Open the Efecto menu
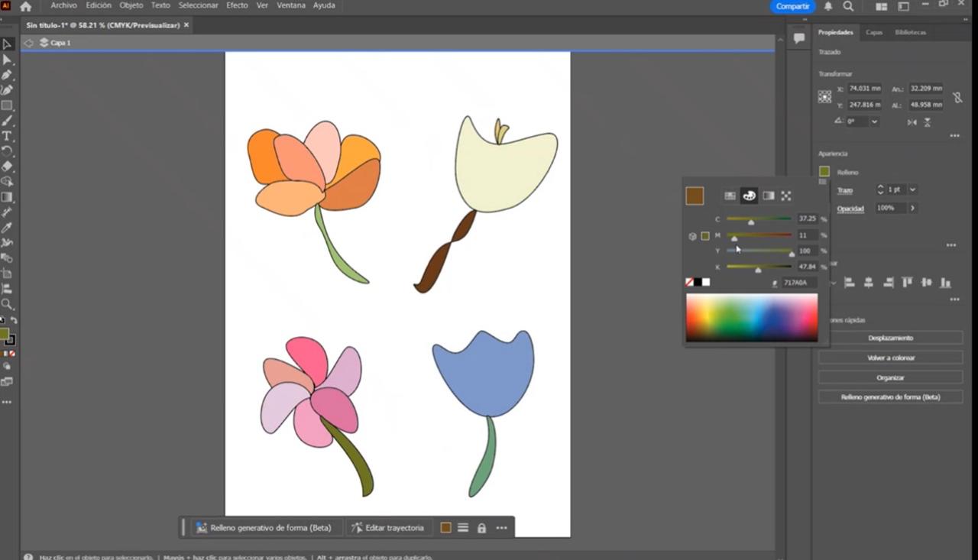The width and height of the screenshot is (978, 560). click(237, 5)
